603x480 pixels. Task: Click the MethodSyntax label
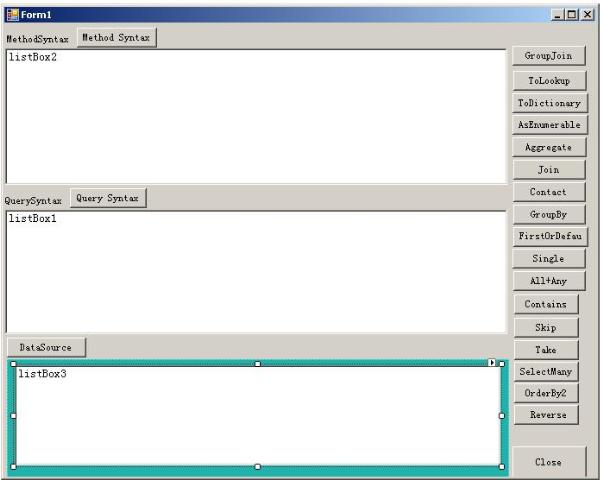[x=37, y=39]
